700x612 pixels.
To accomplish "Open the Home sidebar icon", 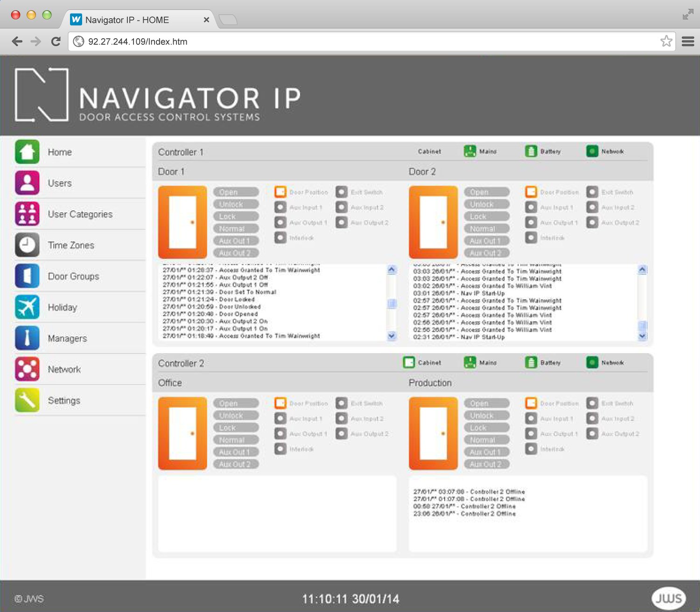I will click(27, 152).
